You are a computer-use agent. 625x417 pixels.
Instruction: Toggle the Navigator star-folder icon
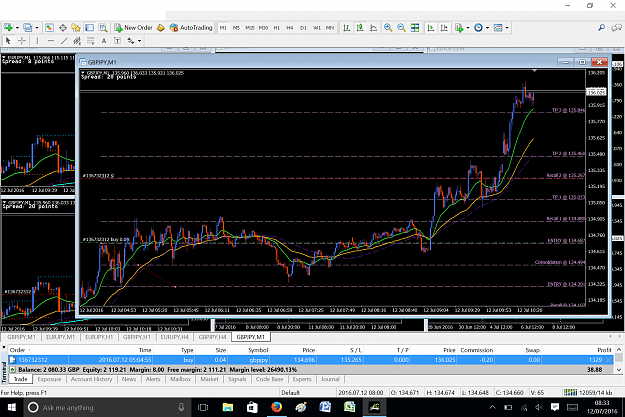76,28
